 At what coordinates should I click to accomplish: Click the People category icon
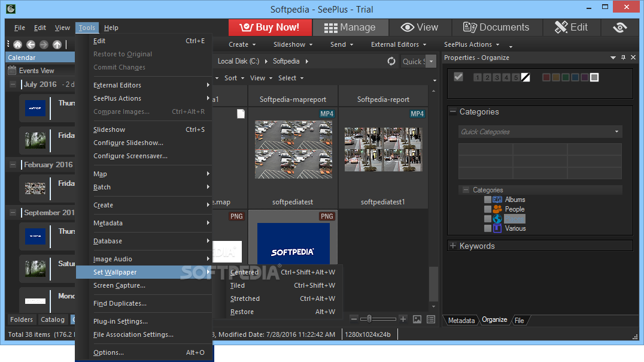pyautogui.click(x=497, y=209)
